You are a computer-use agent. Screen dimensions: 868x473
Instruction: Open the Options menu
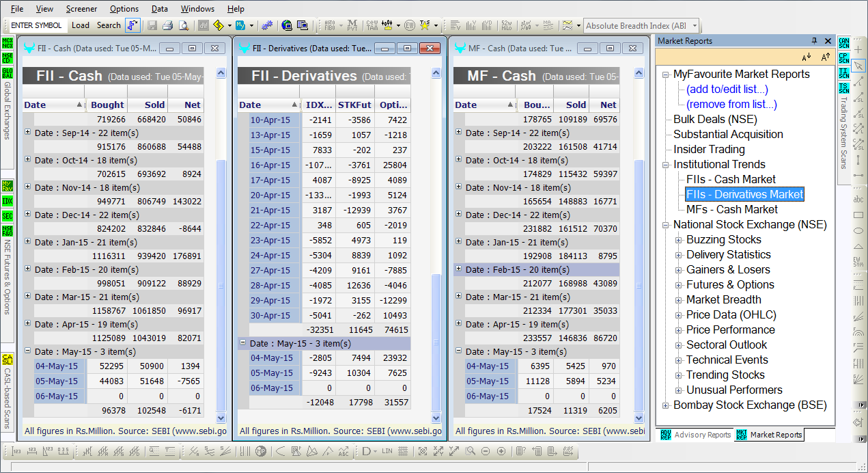click(124, 9)
